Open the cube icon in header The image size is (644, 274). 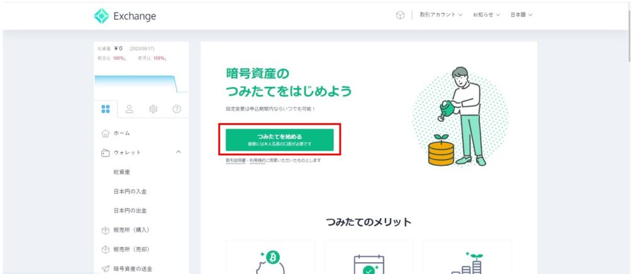point(399,15)
